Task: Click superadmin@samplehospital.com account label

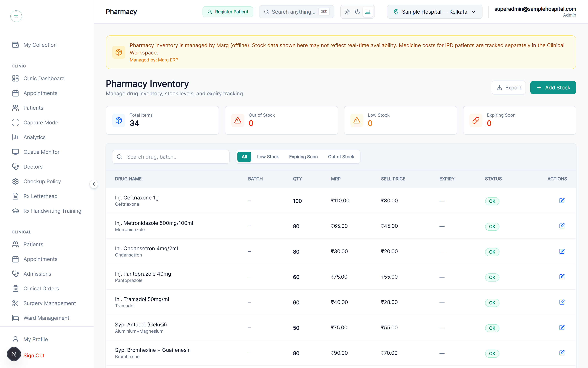Action: point(535,9)
